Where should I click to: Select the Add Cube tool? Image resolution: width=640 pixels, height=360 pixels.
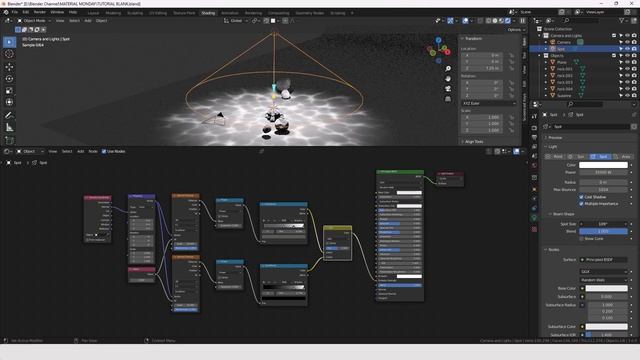tap(9, 140)
